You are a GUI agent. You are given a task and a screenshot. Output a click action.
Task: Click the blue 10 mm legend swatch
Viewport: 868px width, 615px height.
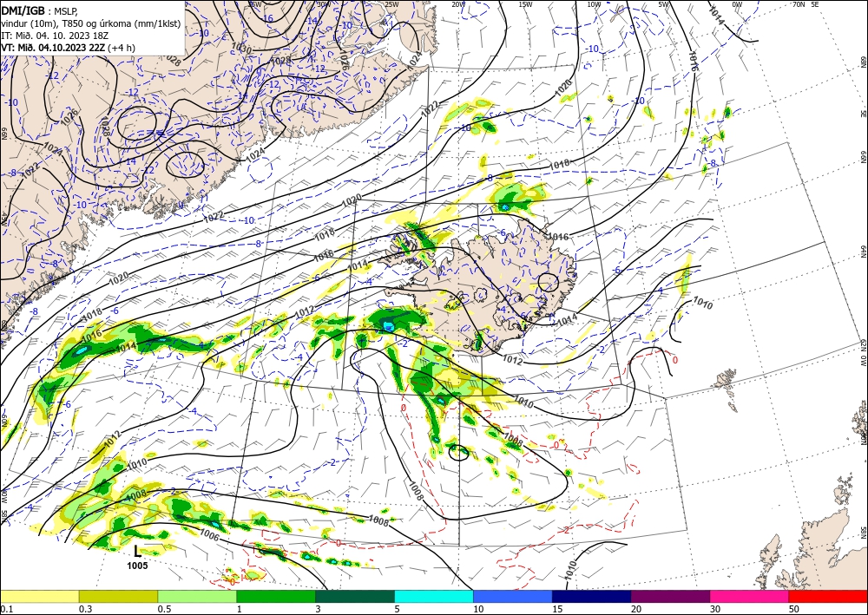pos(513,596)
